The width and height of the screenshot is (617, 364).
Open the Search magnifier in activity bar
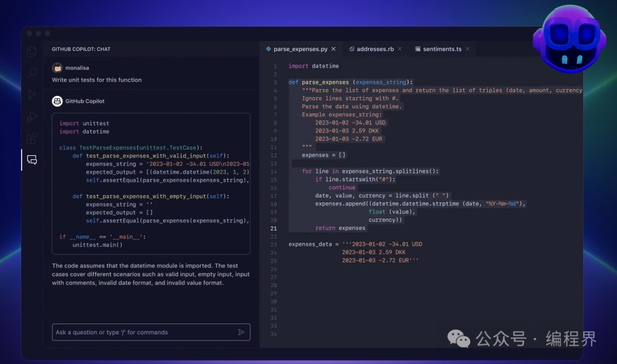[32, 72]
